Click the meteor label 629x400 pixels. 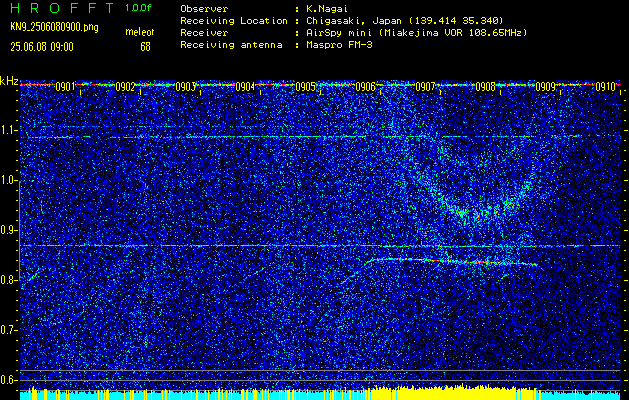[x=140, y=32]
